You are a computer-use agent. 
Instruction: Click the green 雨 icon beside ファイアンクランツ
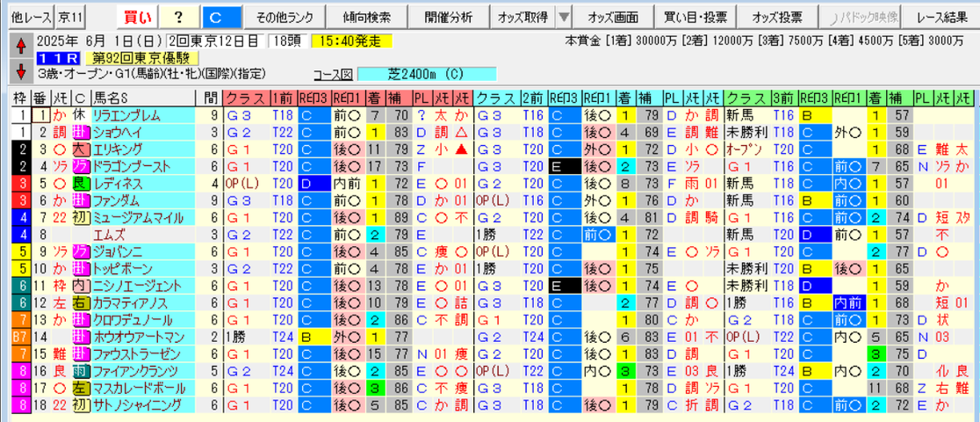point(80,373)
